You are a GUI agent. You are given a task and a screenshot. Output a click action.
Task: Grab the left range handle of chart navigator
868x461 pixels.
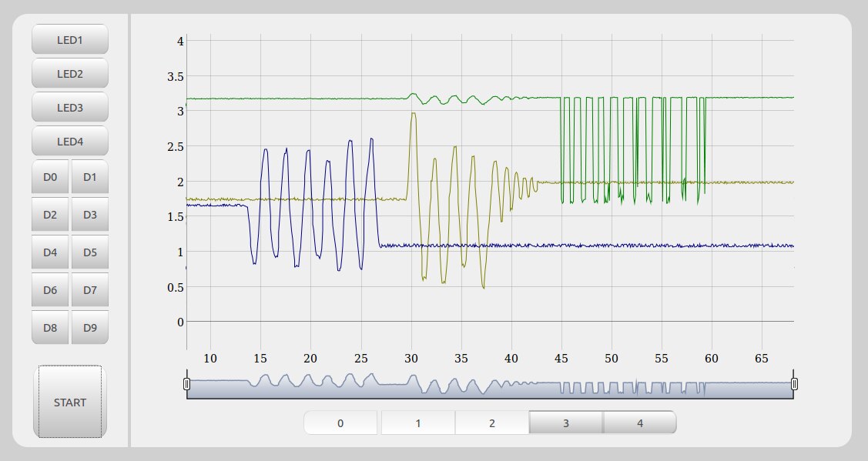click(186, 383)
